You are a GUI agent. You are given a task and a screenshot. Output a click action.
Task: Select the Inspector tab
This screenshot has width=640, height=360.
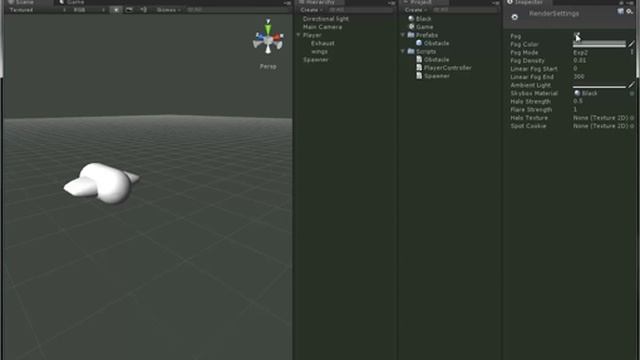pos(528,2)
